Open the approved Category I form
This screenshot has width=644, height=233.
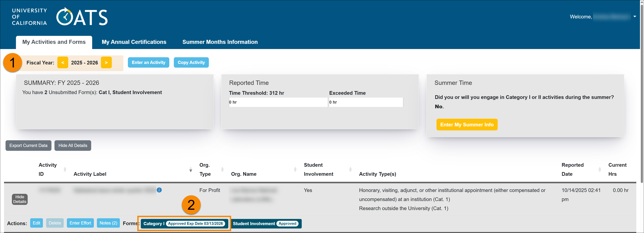click(x=184, y=223)
